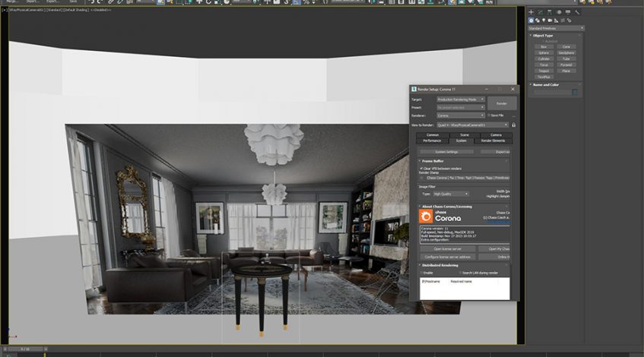Open the Motion panel icon
Image resolution: width=644 pixels, height=357 pixels.
pyautogui.click(x=559, y=12)
